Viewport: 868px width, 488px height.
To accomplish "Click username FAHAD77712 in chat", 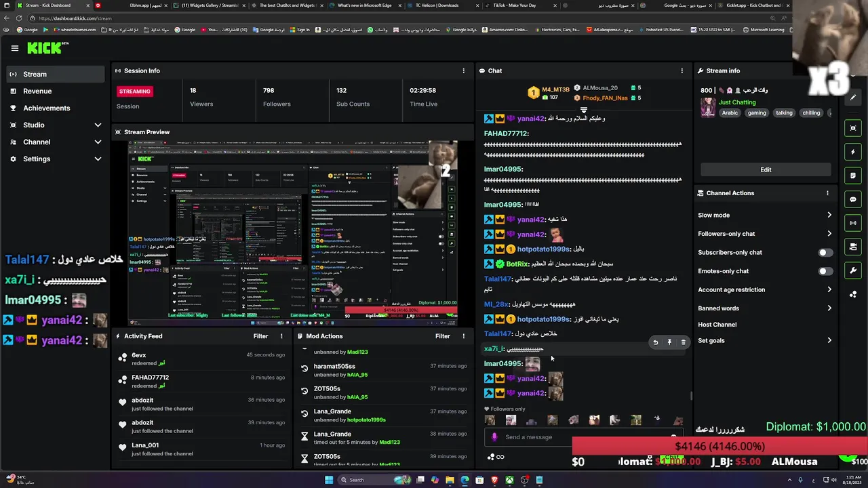I will pyautogui.click(x=506, y=134).
